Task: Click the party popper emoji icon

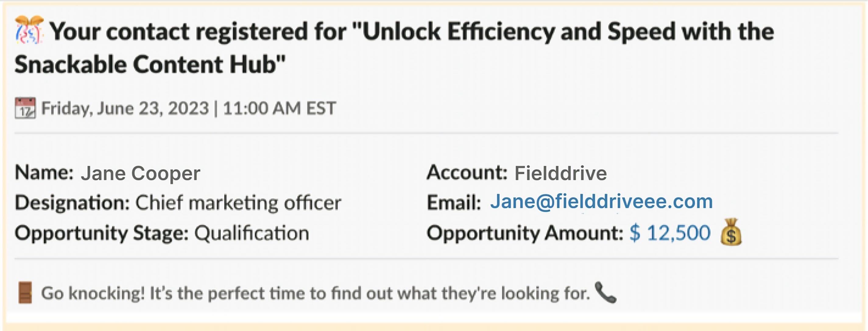Action: tap(29, 30)
